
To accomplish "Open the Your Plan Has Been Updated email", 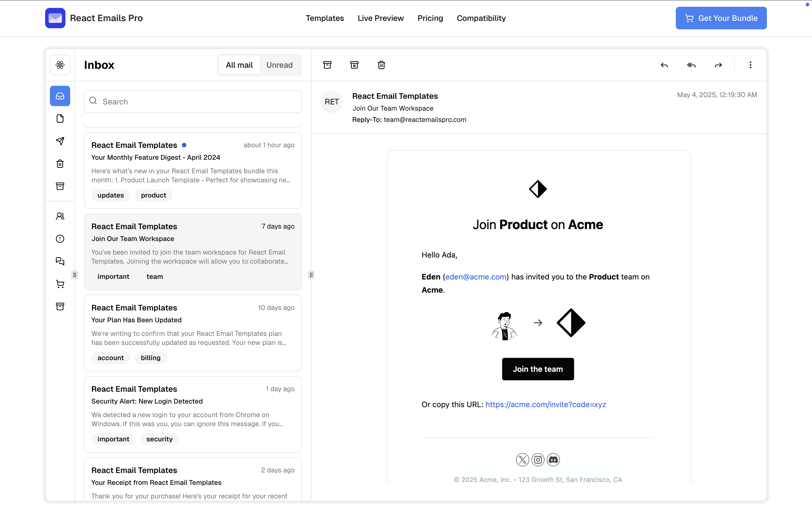I will click(x=193, y=333).
